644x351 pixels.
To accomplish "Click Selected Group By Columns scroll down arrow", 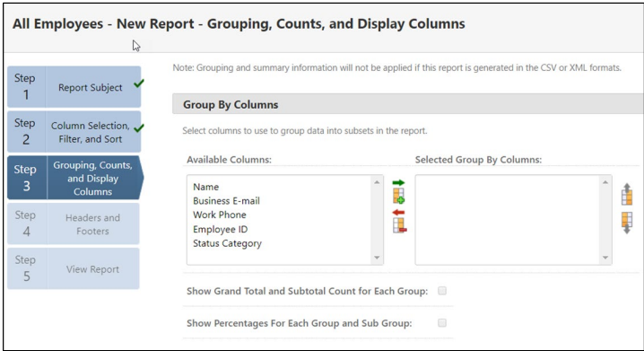I will click(x=605, y=258).
